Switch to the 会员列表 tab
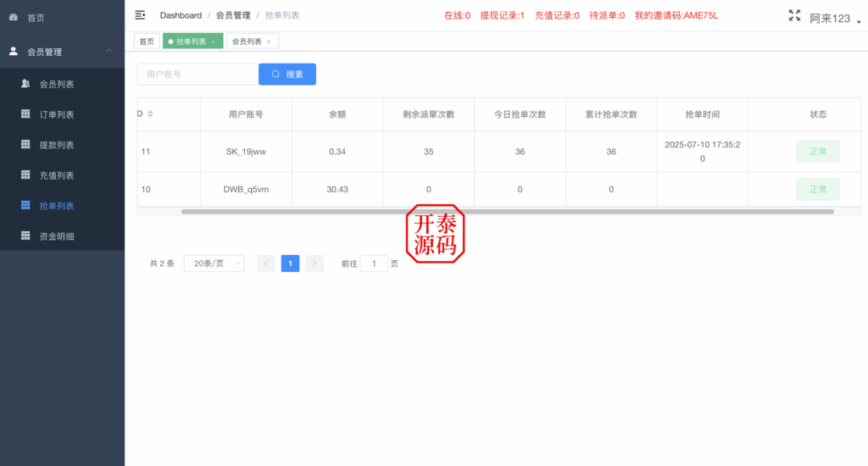The width and height of the screenshot is (868, 466). click(x=247, y=42)
